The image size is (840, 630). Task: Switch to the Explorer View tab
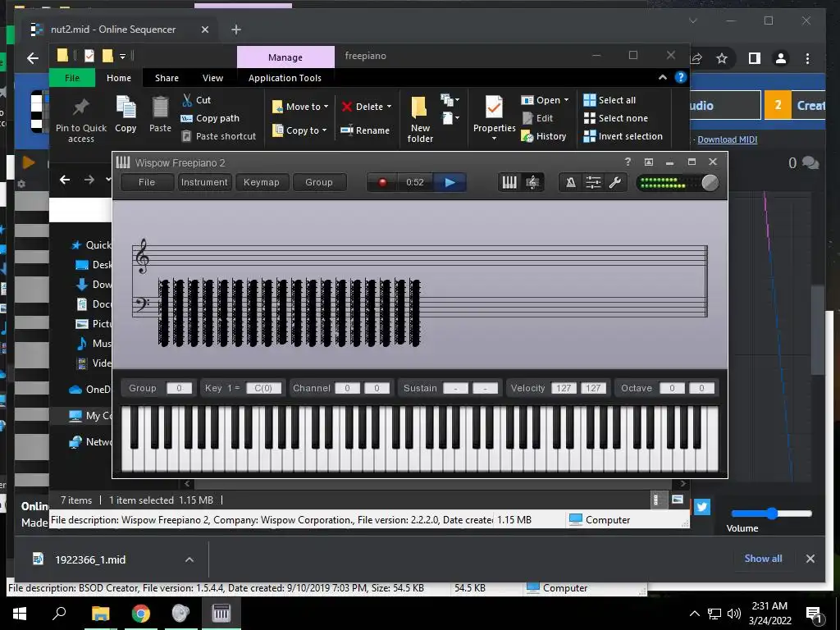pos(212,78)
